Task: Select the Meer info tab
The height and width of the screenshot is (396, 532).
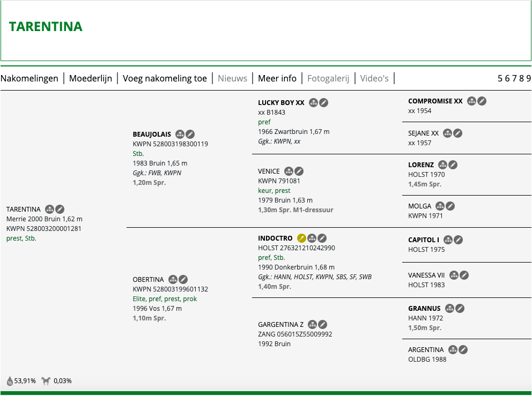Action: click(277, 78)
